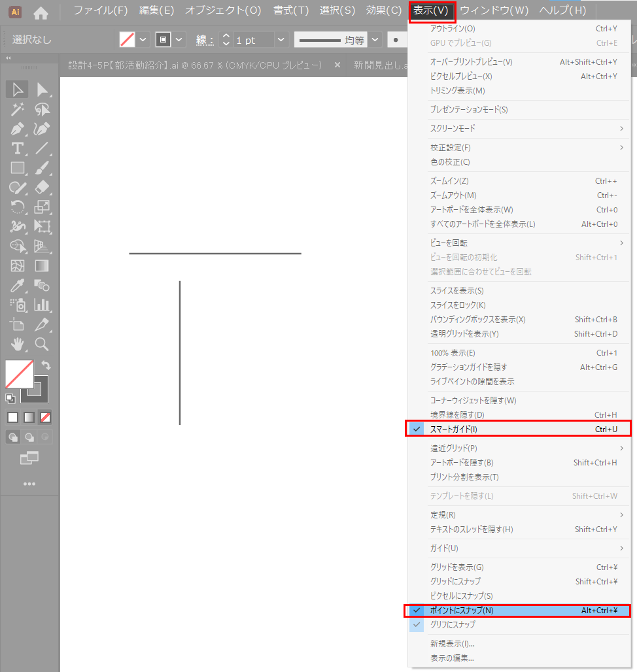Open the stroke weight dropdown next to 1 pt
The width and height of the screenshot is (637, 672).
tap(281, 40)
